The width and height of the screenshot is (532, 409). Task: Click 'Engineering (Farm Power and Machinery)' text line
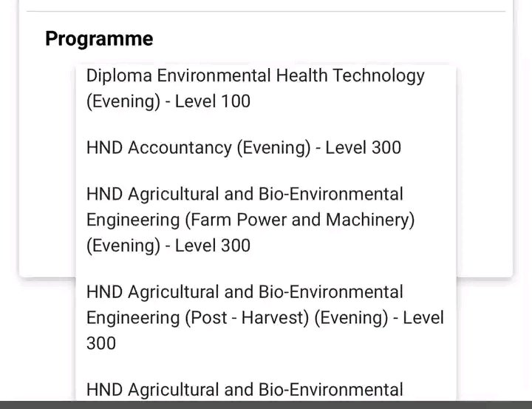click(x=250, y=220)
